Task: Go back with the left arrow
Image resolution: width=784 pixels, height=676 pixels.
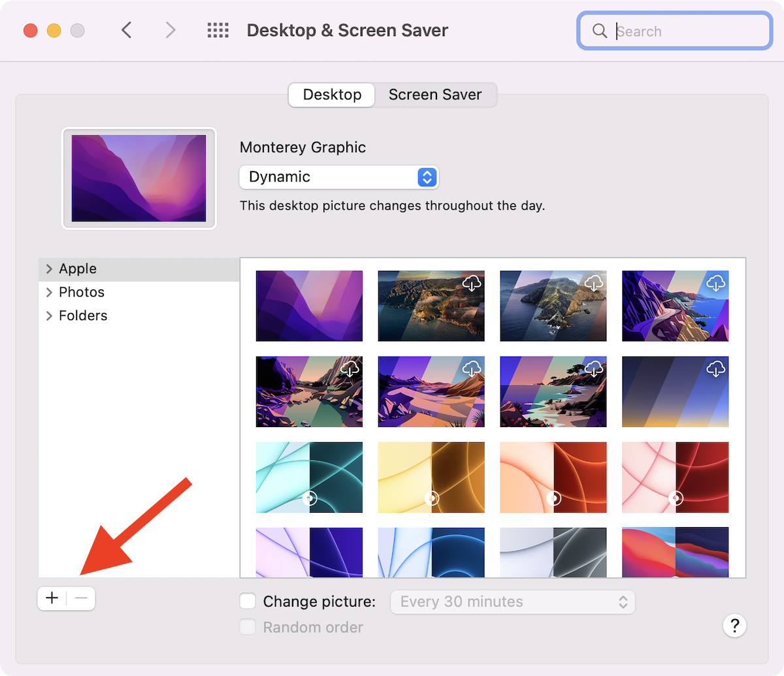Action: point(127,31)
